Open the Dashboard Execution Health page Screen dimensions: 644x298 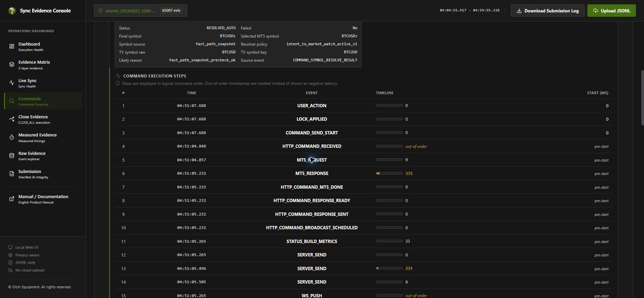click(43, 47)
